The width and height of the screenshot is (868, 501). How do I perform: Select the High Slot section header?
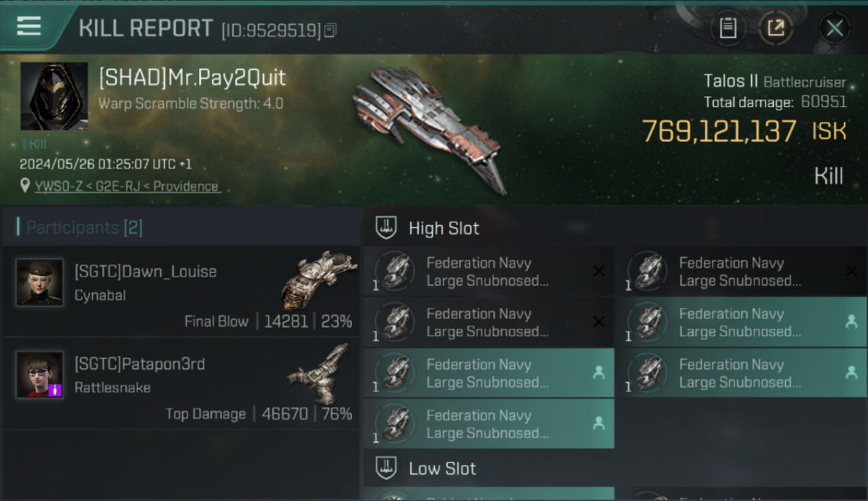[444, 228]
